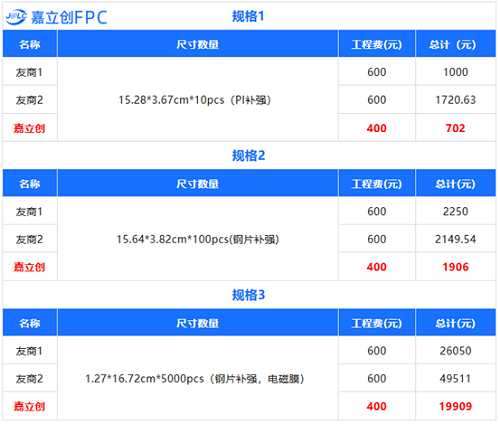Click 友商2's 600 fee in 规格2
The image size is (500, 424).
tap(377, 239)
